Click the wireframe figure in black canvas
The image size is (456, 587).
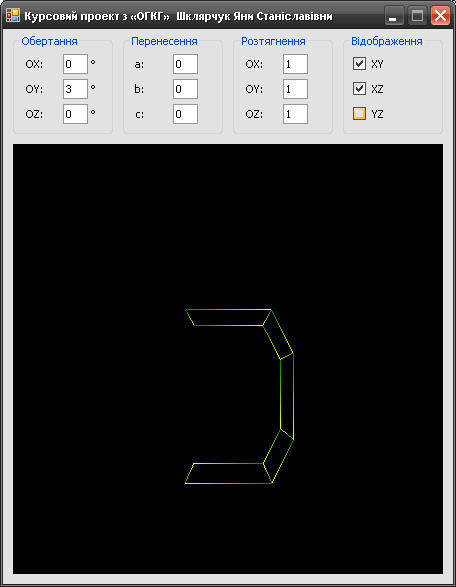(x=240, y=396)
